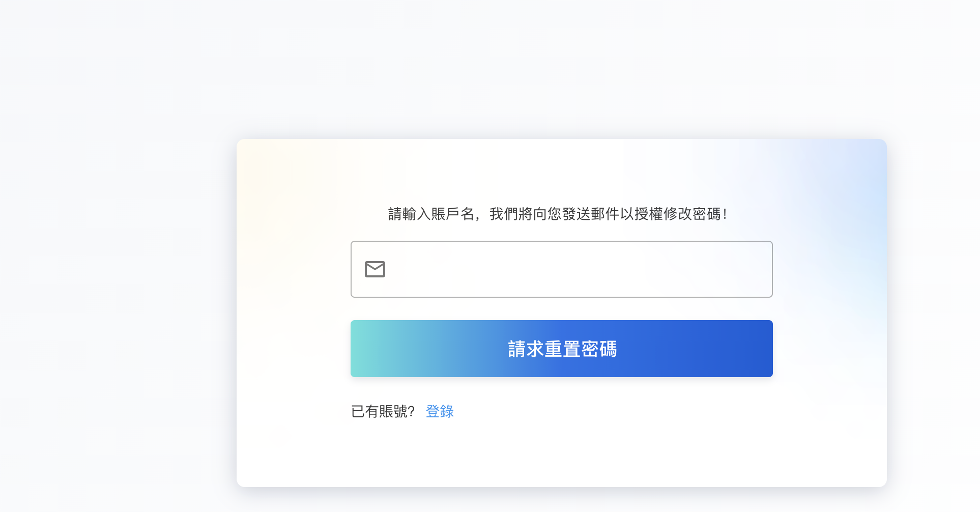
Task: Submit the password reset request
Action: click(562, 349)
